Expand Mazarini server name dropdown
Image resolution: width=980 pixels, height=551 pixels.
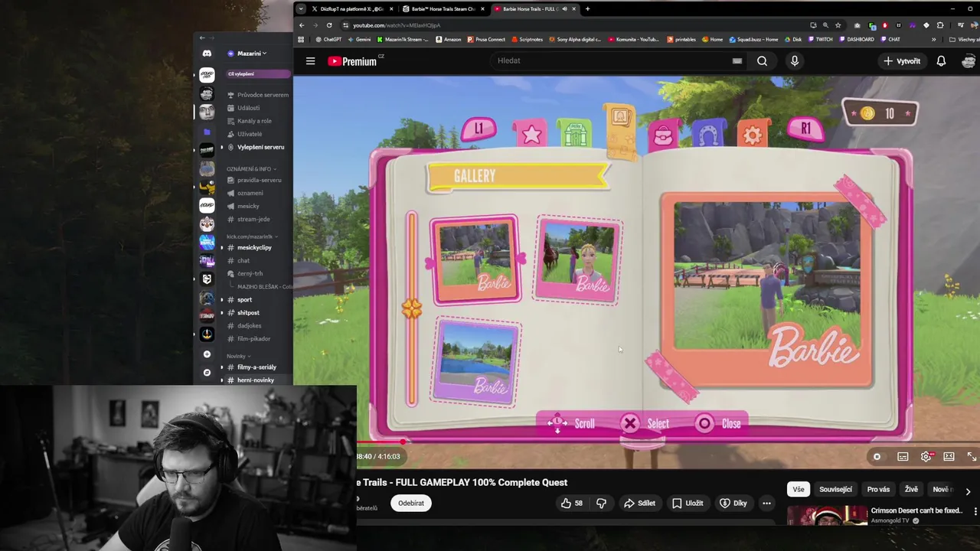tap(248, 54)
